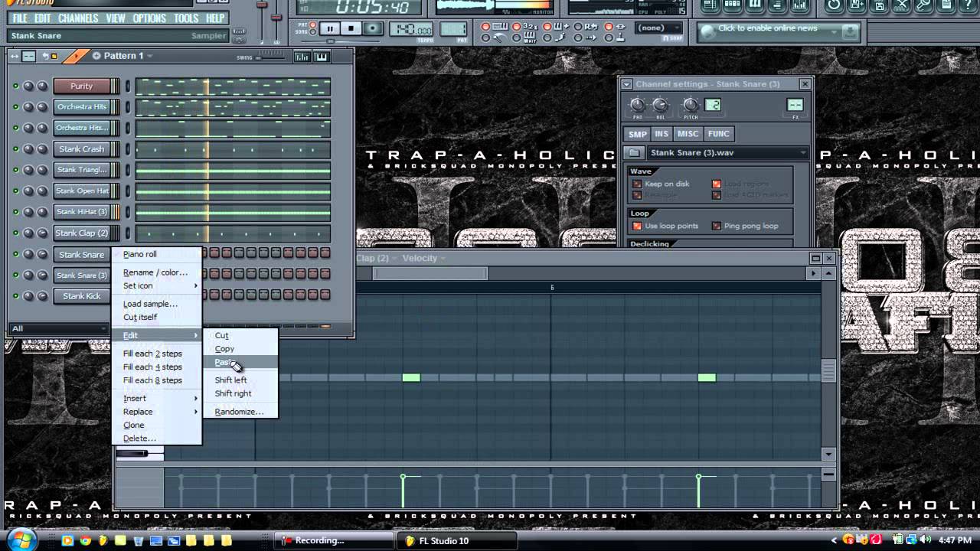Viewport: 980px width, 551px height.
Task: Toggle countdown before recording 3-2-1 icon
Action: point(528,27)
